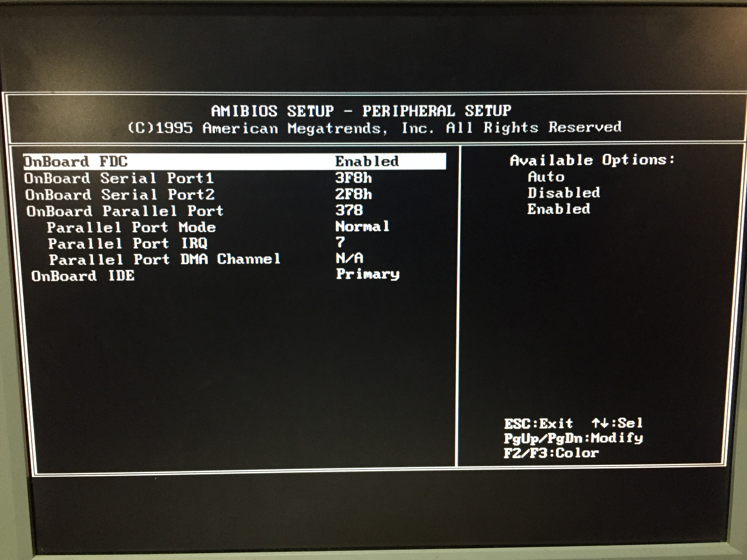Click the ESC:Exit hint
This screenshot has height=560, width=747.
(x=538, y=423)
